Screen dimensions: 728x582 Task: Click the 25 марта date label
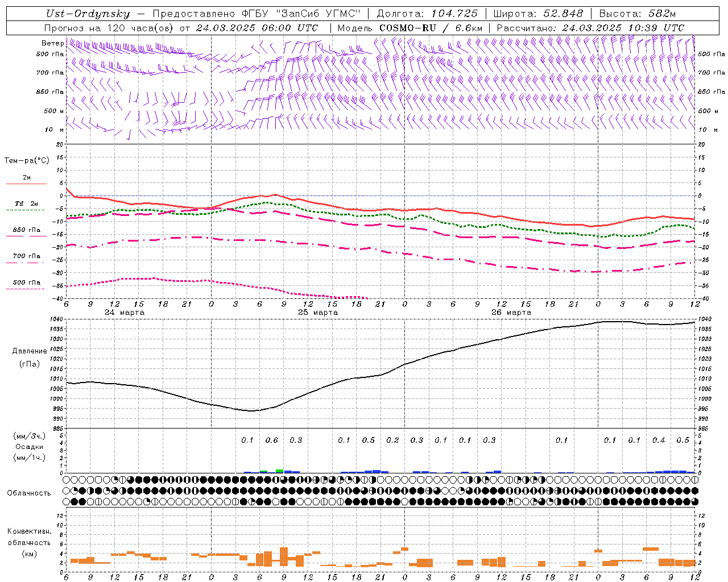(318, 313)
